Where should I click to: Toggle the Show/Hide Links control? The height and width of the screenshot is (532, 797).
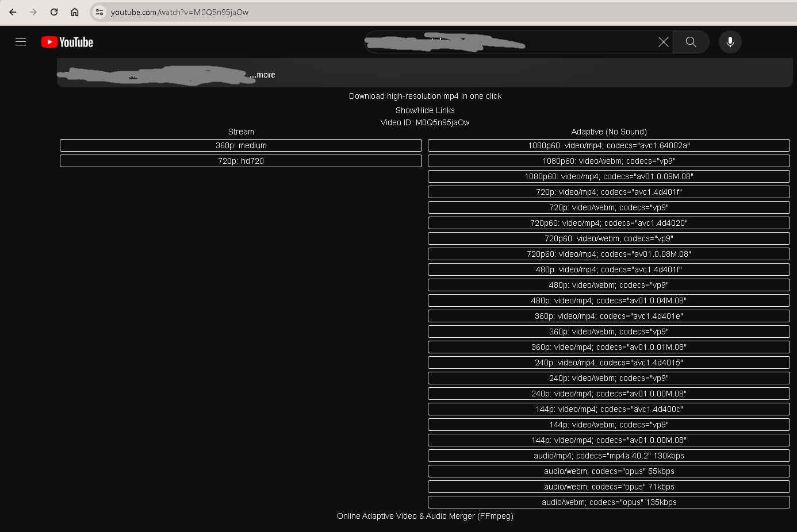pyautogui.click(x=425, y=110)
